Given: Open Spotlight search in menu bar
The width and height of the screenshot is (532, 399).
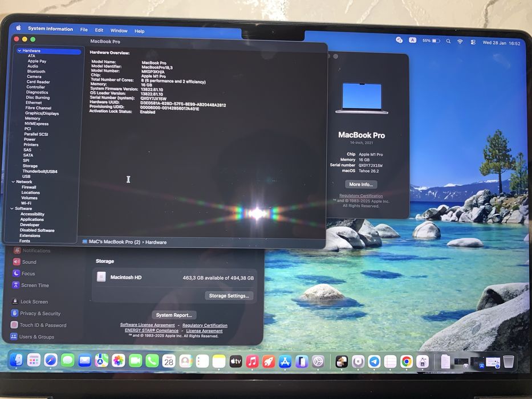Looking at the screenshot, I should click(448, 41).
